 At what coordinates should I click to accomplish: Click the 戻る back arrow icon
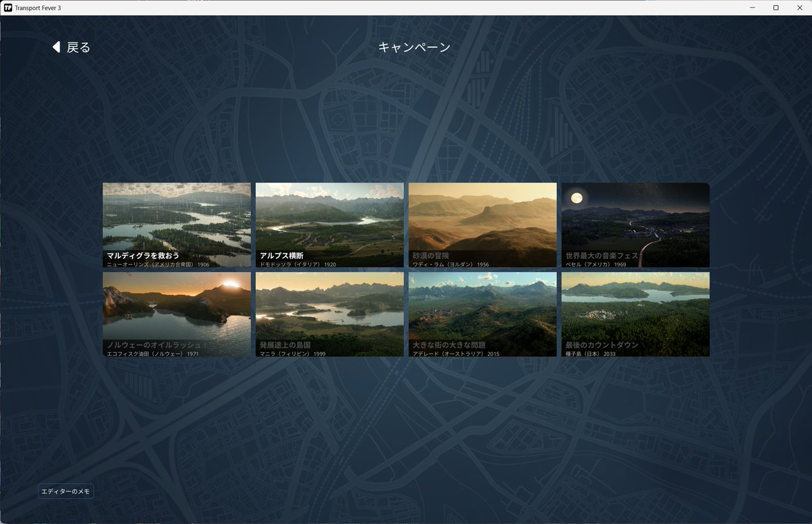56,47
